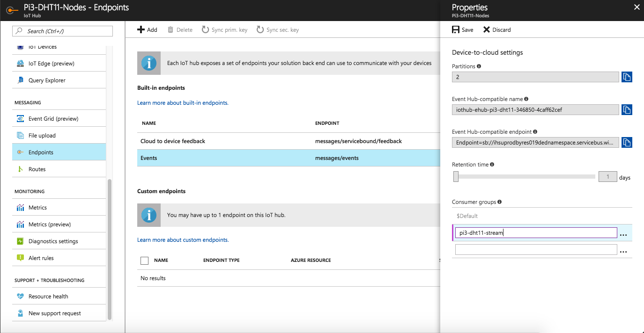Sort by ENDPOINT TYPE column header

tap(222, 261)
